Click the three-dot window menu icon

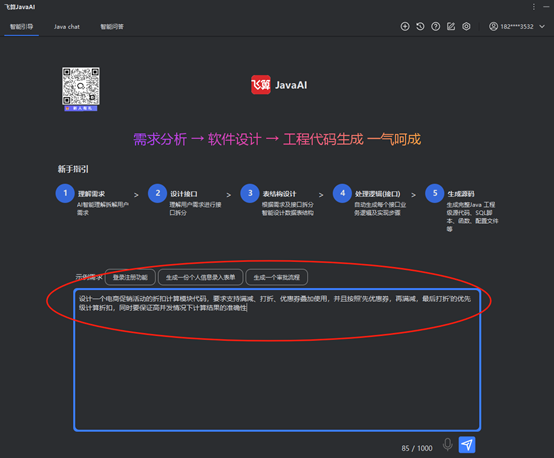point(534,7)
